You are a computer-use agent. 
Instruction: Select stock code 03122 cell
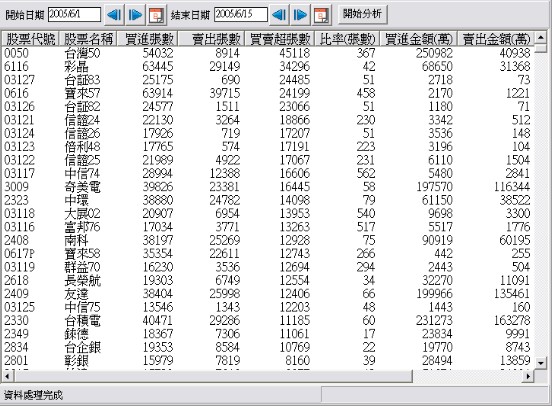point(19,160)
